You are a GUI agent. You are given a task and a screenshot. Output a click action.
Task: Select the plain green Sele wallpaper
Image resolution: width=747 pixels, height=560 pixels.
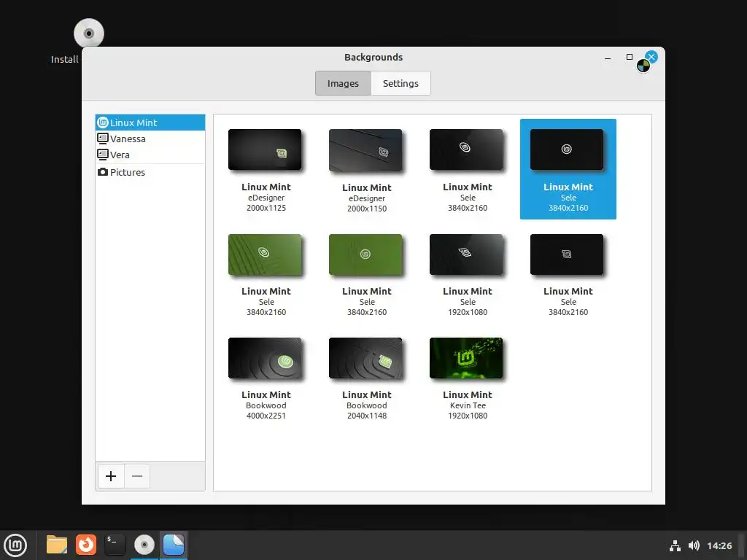click(365, 254)
